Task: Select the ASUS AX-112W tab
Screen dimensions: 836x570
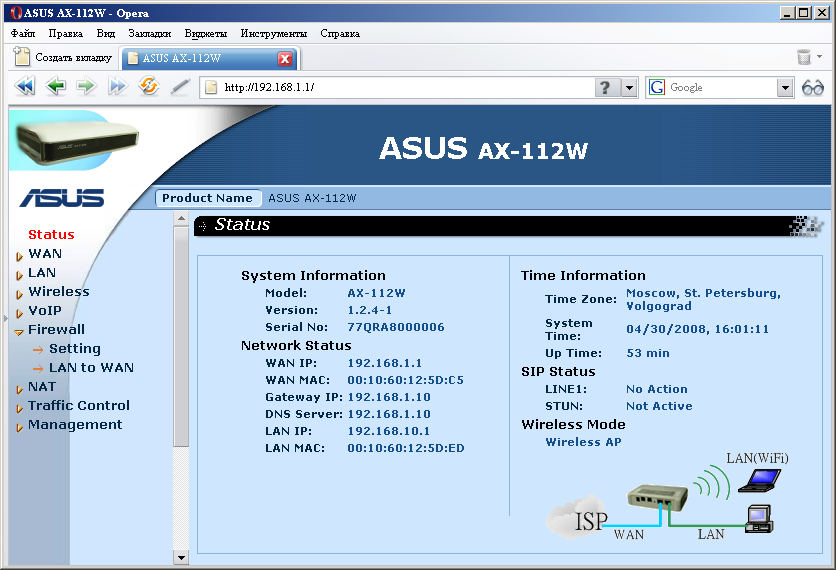Action: pos(210,58)
